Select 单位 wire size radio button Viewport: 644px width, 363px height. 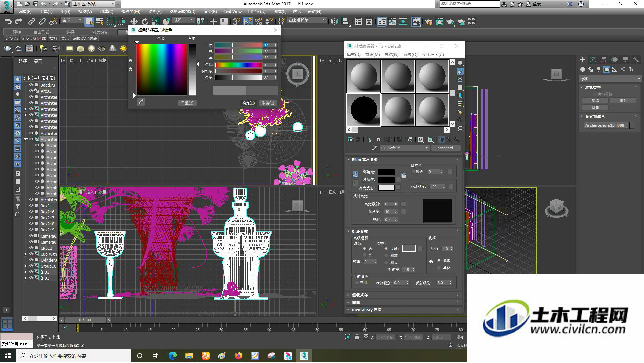click(439, 268)
